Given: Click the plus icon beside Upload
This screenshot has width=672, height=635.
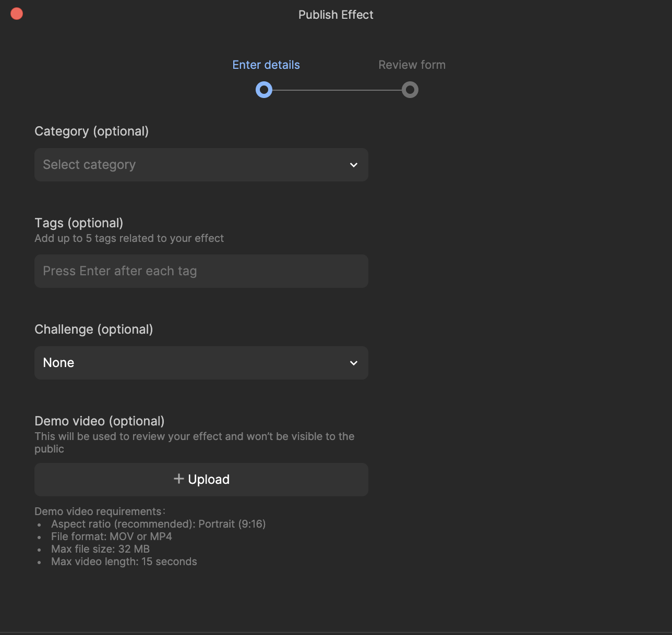Looking at the screenshot, I should coord(178,479).
